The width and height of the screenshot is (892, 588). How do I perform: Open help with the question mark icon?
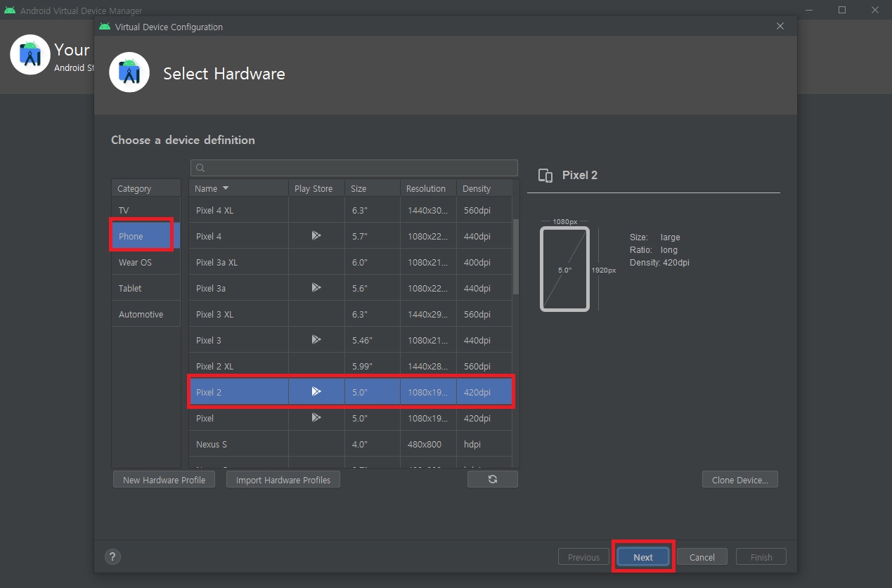(112, 556)
